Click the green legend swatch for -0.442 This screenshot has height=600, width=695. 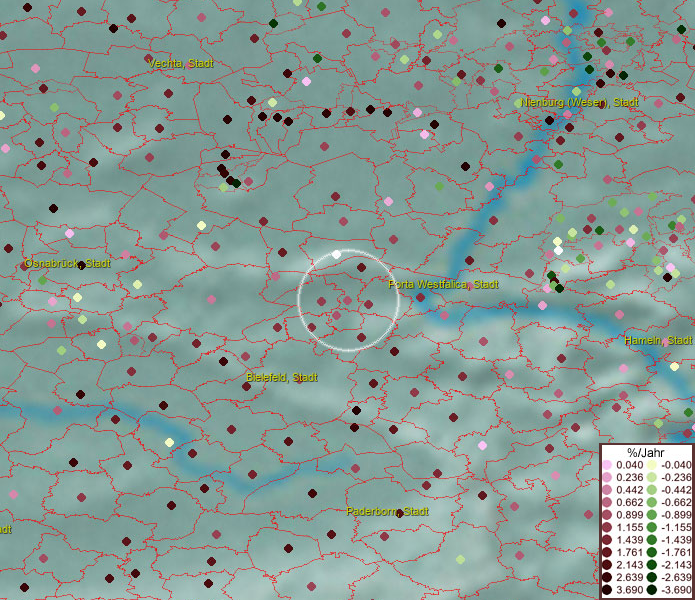(x=652, y=490)
